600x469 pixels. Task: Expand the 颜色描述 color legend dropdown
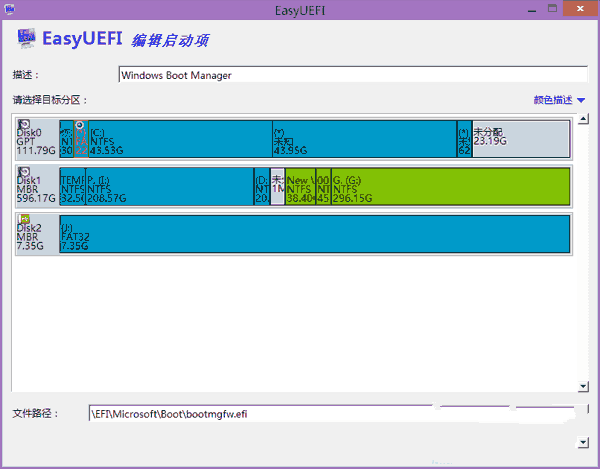(559, 100)
